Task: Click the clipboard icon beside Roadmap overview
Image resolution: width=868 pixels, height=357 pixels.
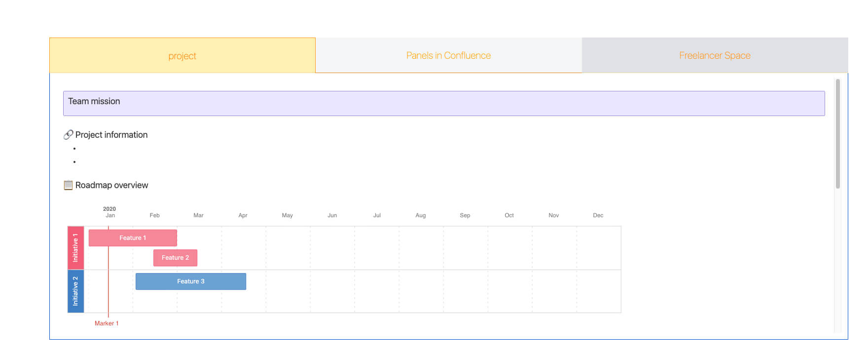Action: tap(69, 185)
